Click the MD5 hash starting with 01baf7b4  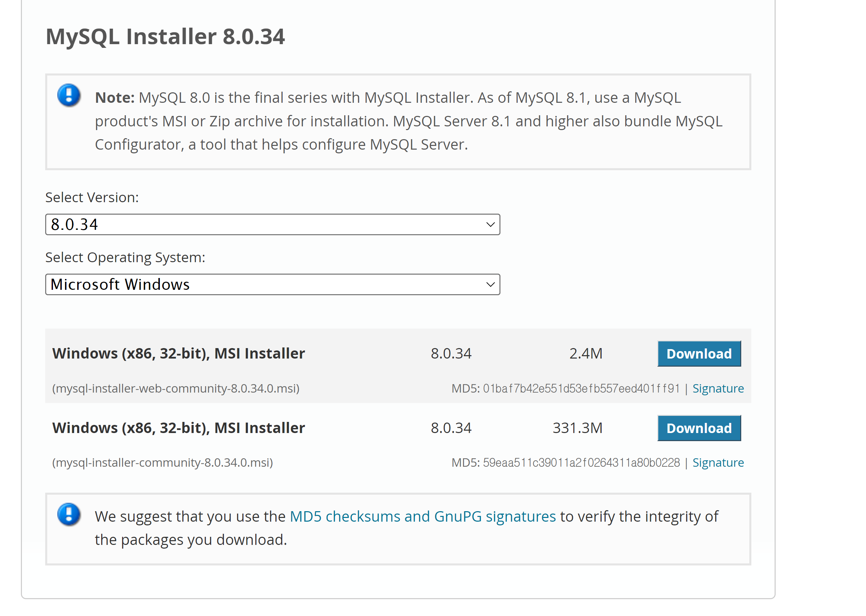[581, 389]
